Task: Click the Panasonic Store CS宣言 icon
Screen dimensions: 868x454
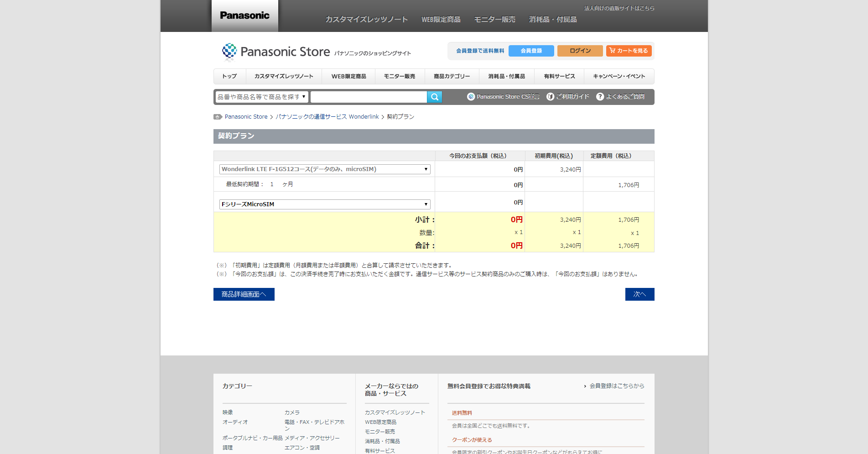Action: [x=471, y=97]
